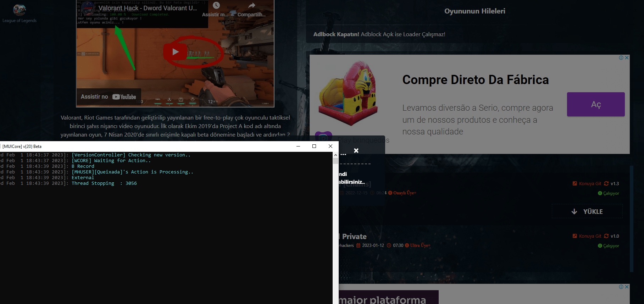644x304 pixels.
Task: Open ad info icon on the bottom banner ad
Action: (x=621, y=287)
